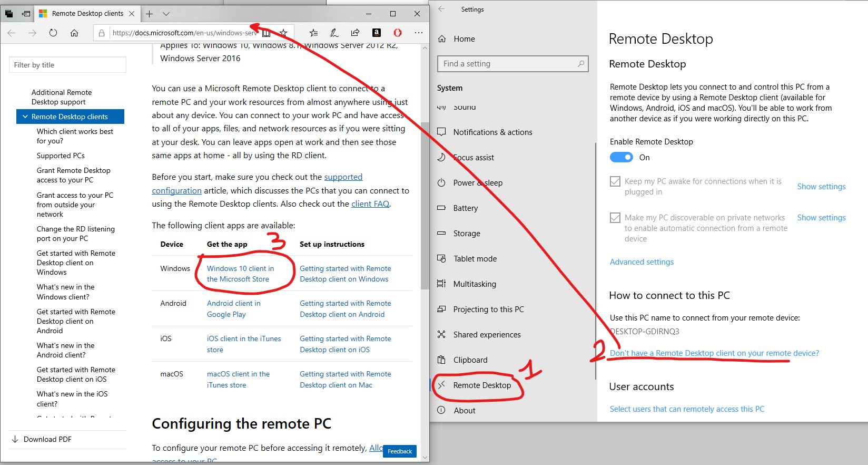Click the Share page icon
Screen dimensions: 868x465
[355, 33]
